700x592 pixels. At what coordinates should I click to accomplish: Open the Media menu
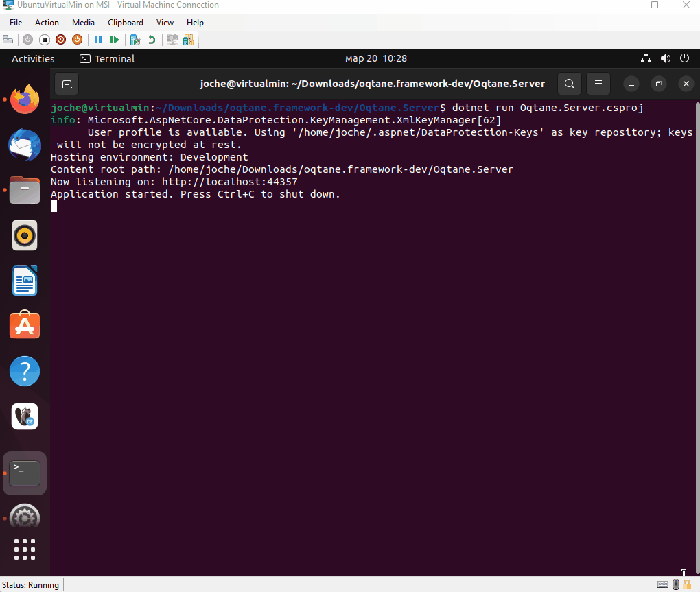tap(83, 23)
